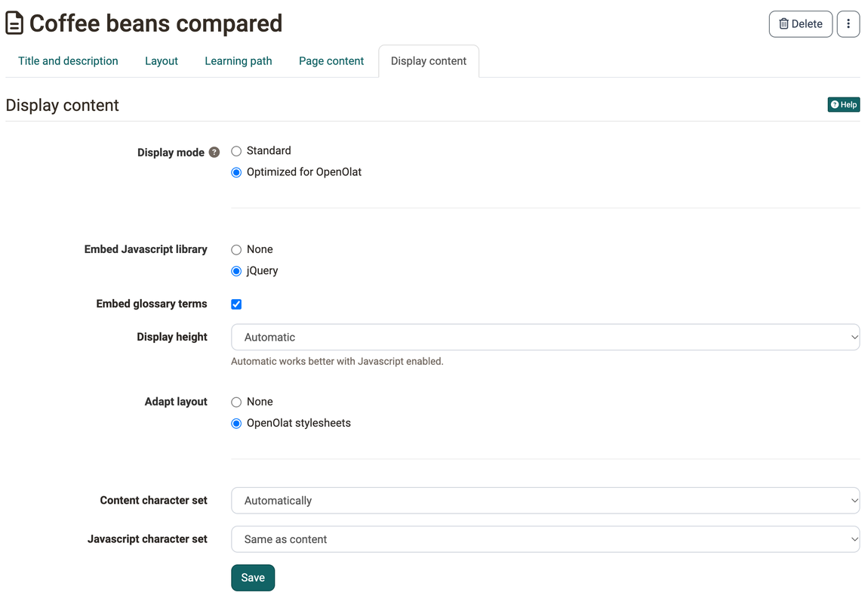
Task: Select jQuery as Javascript library
Action: tap(236, 271)
